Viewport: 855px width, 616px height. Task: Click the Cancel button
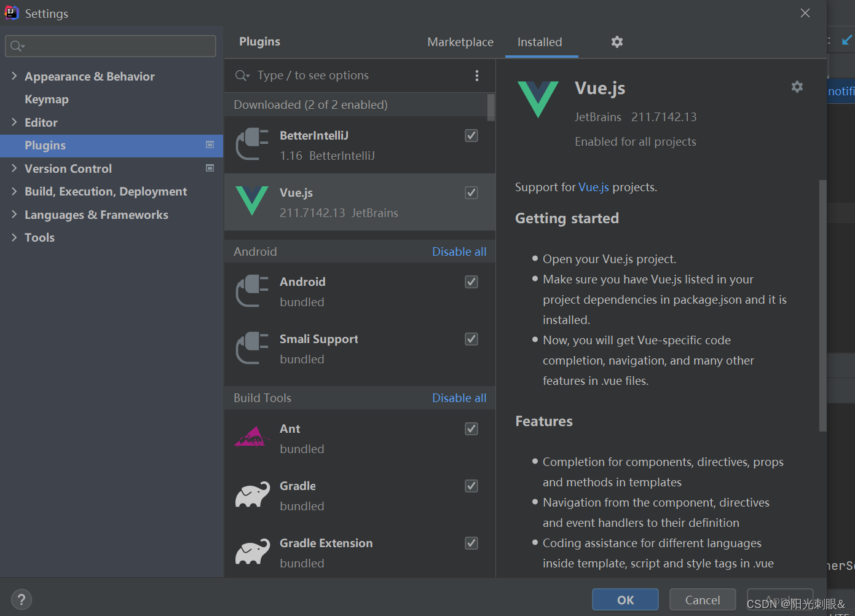tap(703, 599)
